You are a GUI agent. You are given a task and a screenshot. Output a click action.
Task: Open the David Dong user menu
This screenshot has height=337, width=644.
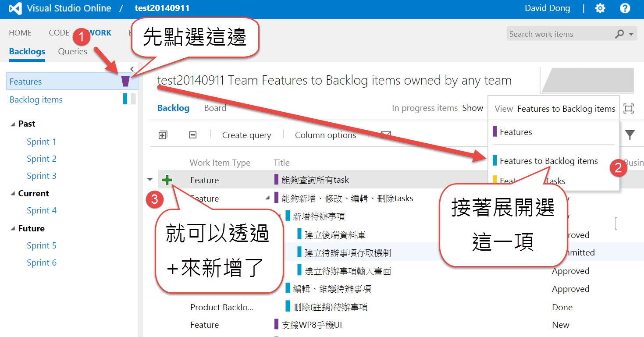click(547, 8)
